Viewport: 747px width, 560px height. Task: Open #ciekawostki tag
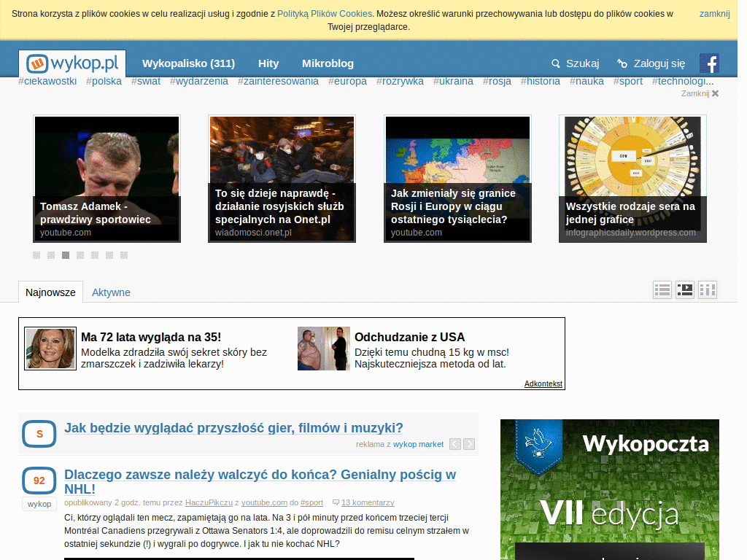tap(47, 82)
